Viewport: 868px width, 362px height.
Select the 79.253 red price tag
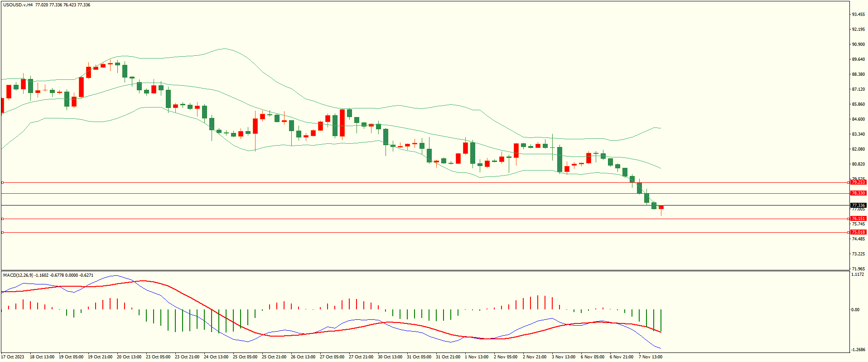(858, 182)
